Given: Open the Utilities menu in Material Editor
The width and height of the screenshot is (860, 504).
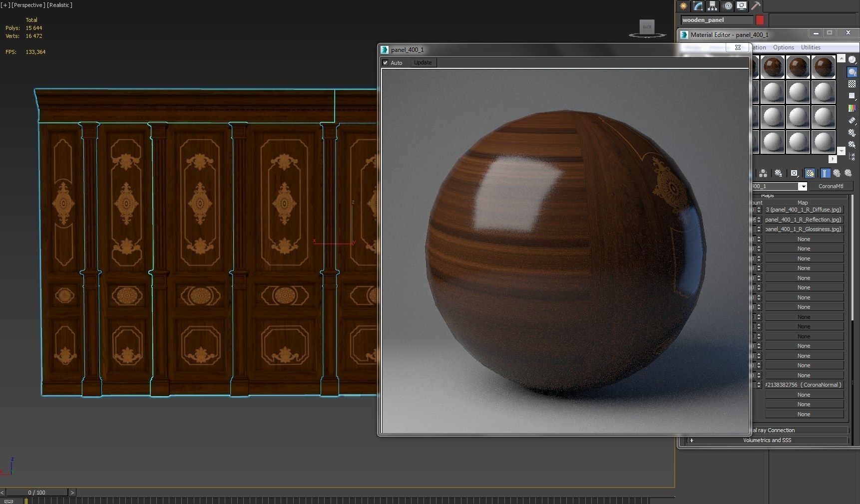Looking at the screenshot, I should (x=811, y=47).
